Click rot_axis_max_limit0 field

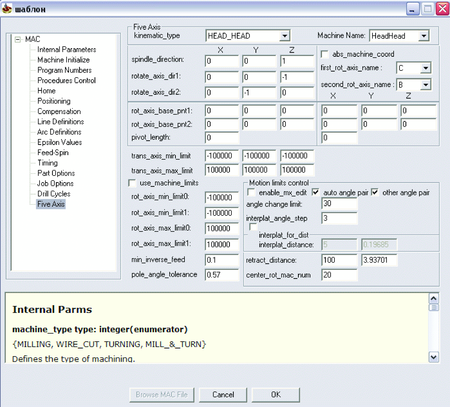pos(222,228)
